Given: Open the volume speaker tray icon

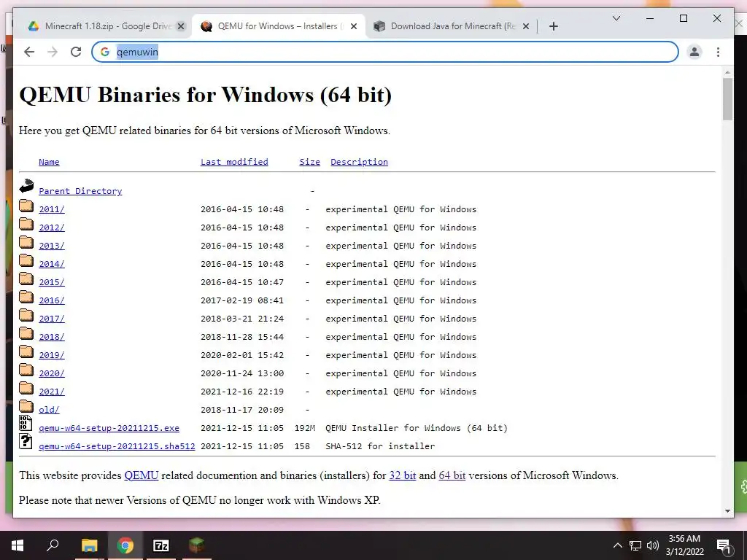Looking at the screenshot, I should pos(653,545).
